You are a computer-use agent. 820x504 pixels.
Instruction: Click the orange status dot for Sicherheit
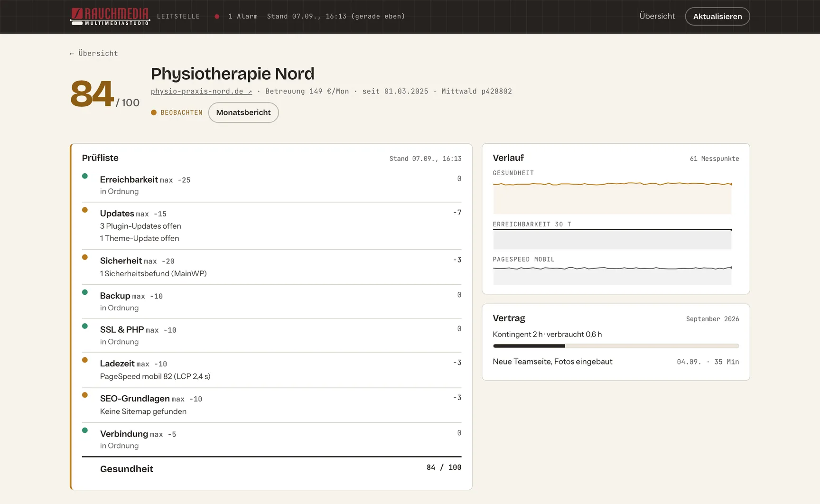coord(85,257)
